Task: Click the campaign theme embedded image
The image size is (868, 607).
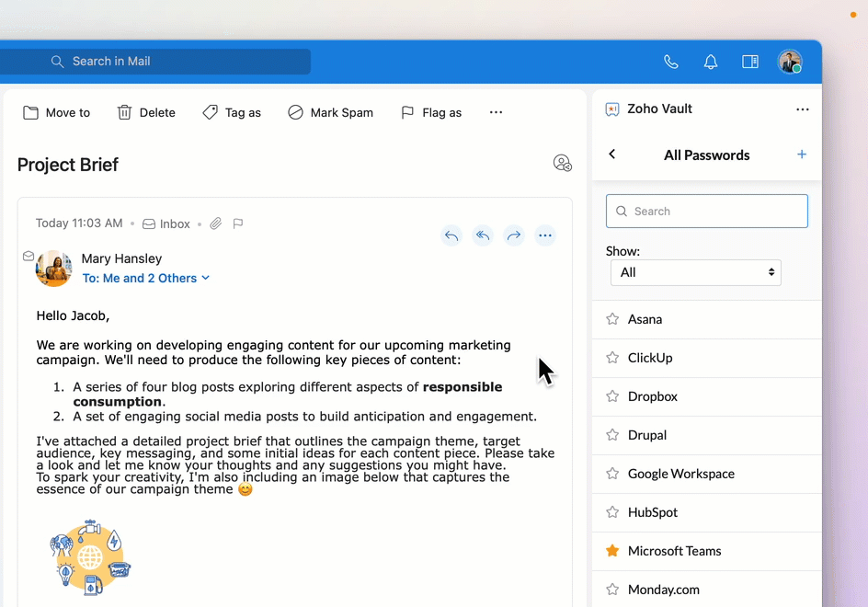Action: tap(90, 557)
